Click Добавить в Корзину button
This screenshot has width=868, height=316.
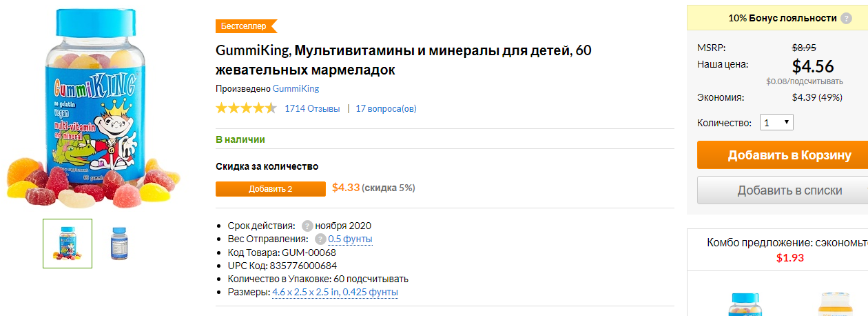pyautogui.click(x=783, y=155)
